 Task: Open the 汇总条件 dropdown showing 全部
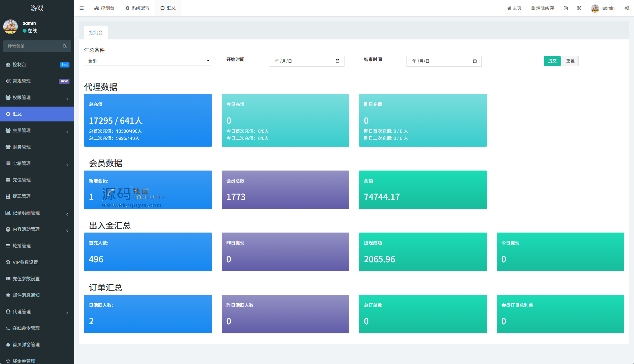coord(148,61)
